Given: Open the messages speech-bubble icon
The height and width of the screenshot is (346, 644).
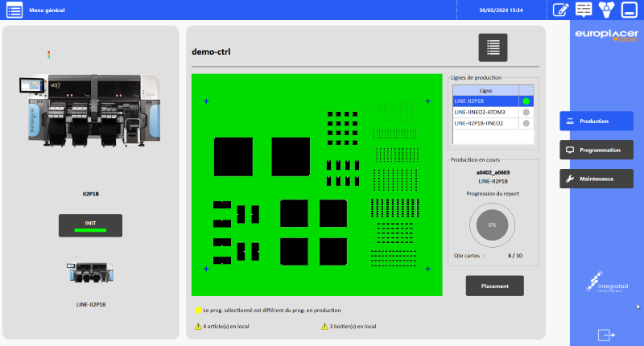Looking at the screenshot, I should pos(584,10).
